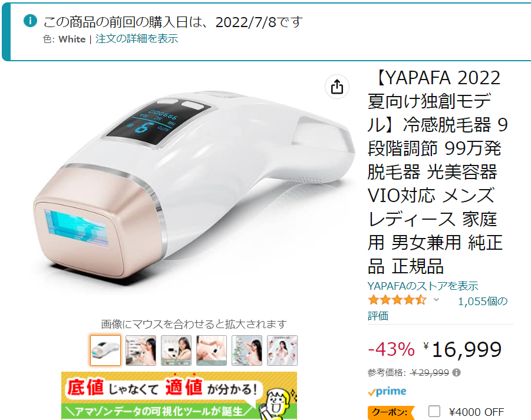The height and width of the screenshot is (420, 531).
Task: Click the info icon beside reference price
Action: [x=457, y=373]
